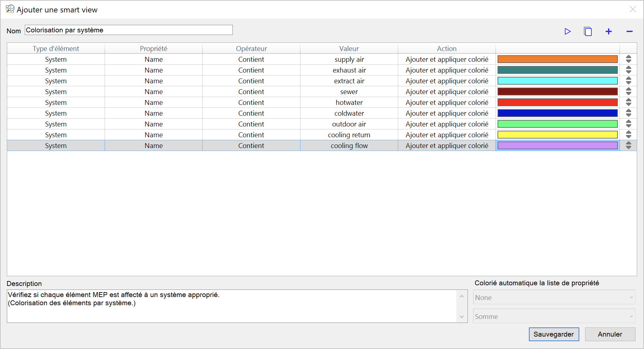This screenshot has width=644, height=349.
Task: Click Contient operator in the outdoor air row
Action: [x=251, y=124]
